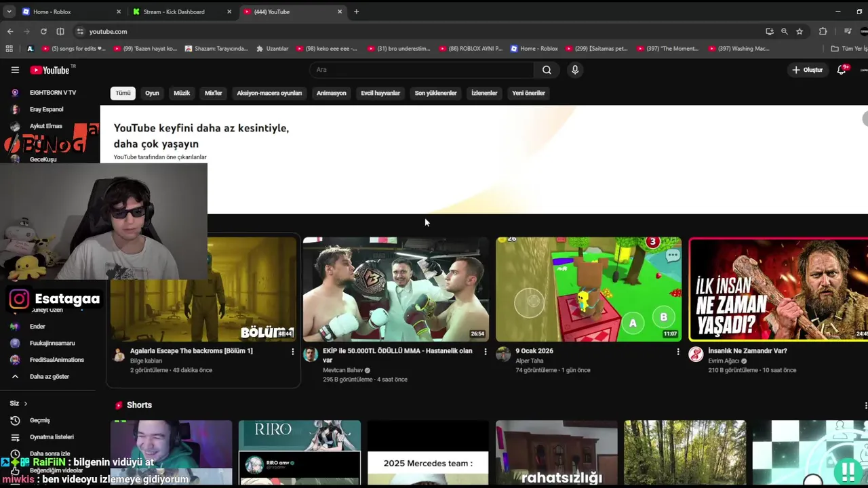Start voice search with microphone icon
This screenshot has height=488, width=868.
click(x=575, y=70)
